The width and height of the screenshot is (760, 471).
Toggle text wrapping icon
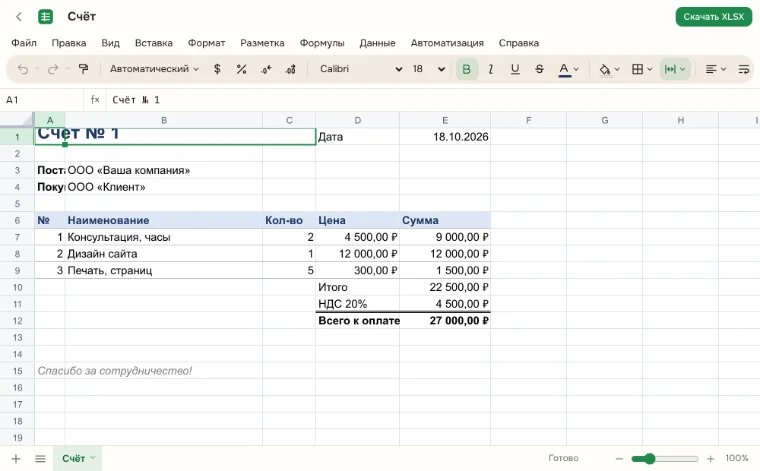(x=744, y=69)
